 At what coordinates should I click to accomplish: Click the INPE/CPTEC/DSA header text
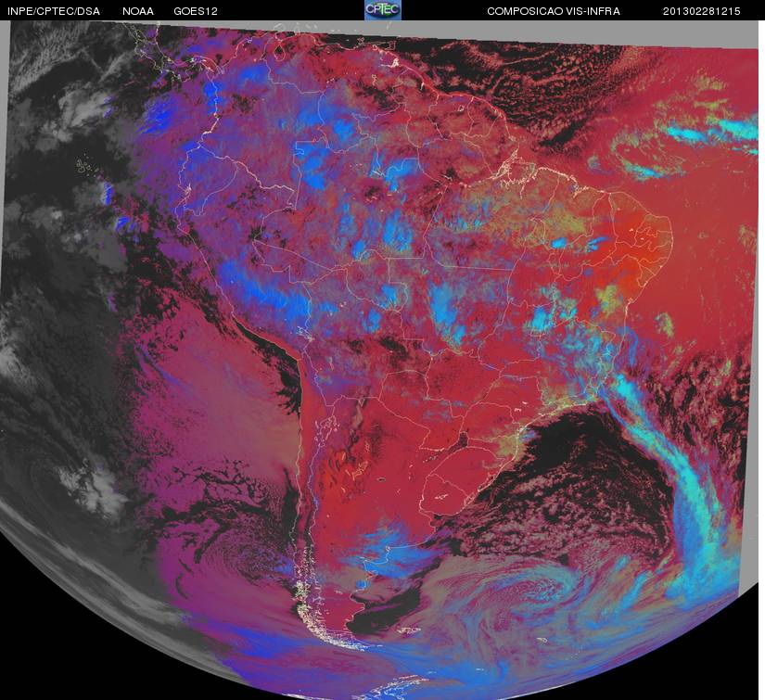click(54, 11)
